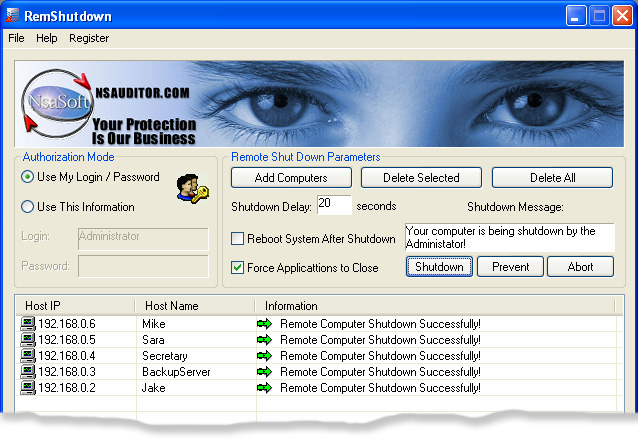This screenshot has height=442, width=638.
Task: Select the Use This Information radio button
Action: [28, 207]
